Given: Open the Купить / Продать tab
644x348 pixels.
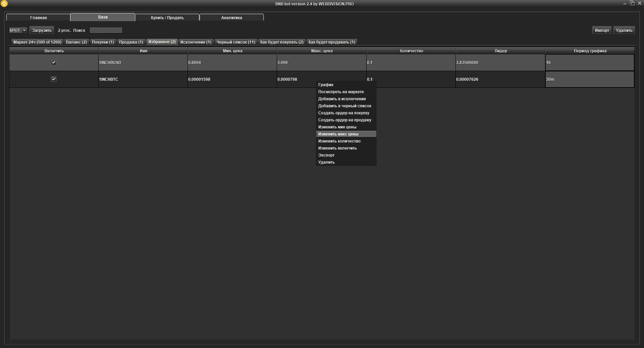Looking at the screenshot, I should point(167,17).
